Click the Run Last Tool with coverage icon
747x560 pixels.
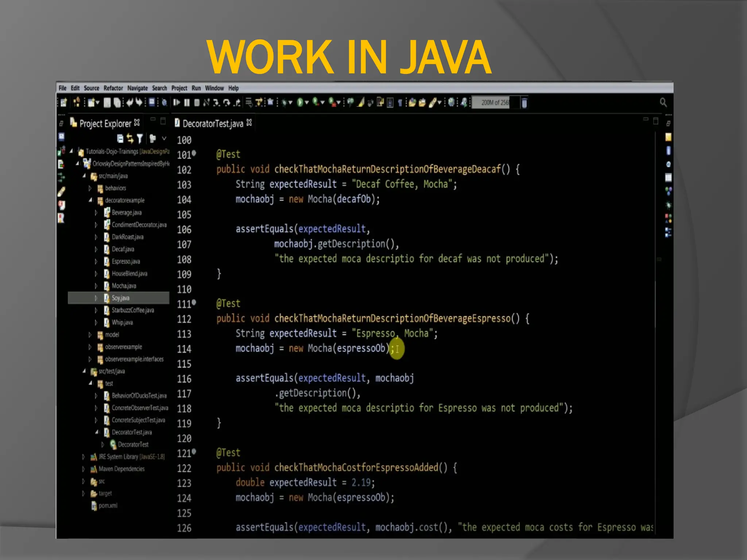coord(315,102)
